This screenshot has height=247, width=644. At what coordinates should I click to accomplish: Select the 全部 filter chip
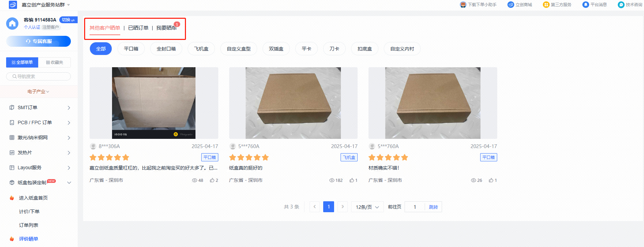tap(101, 49)
